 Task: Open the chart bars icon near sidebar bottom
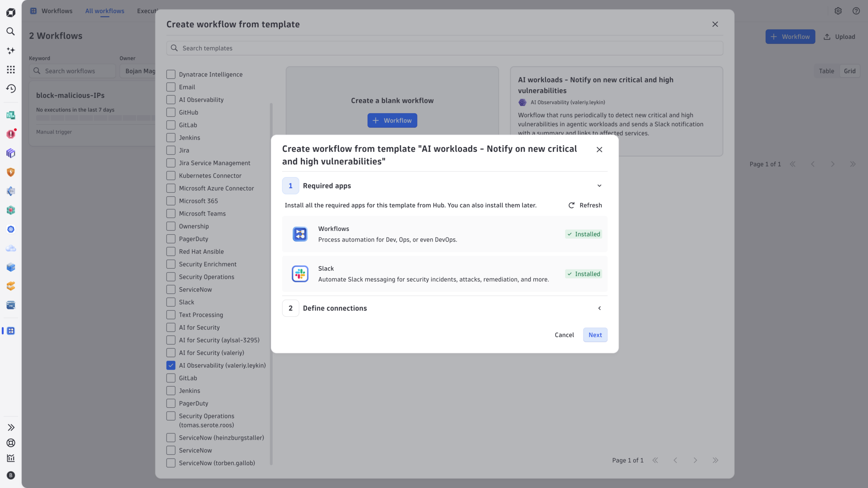pos(11,458)
